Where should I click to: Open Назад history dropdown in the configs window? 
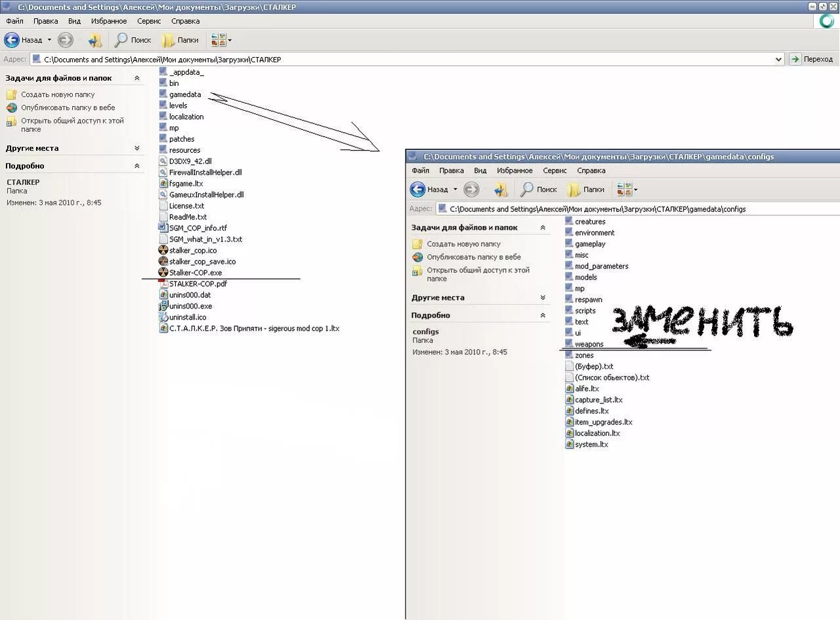455,190
